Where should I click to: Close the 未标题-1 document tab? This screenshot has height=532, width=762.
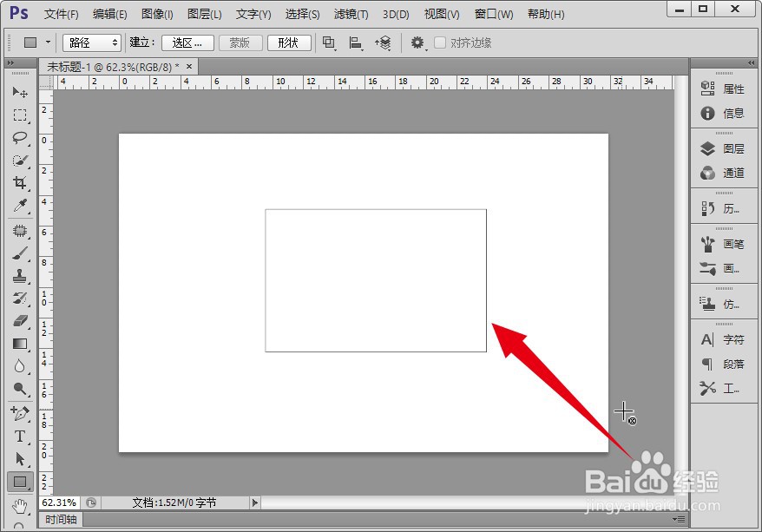(x=189, y=66)
